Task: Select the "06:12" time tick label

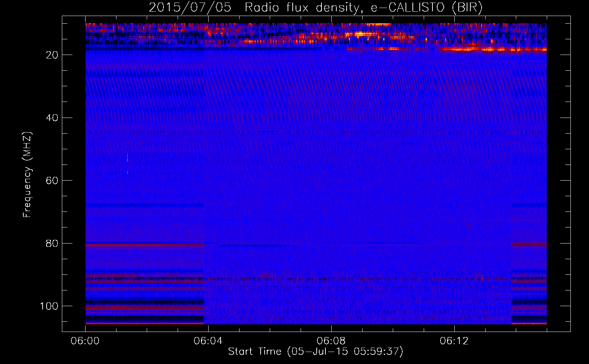Action: [454, 341]
